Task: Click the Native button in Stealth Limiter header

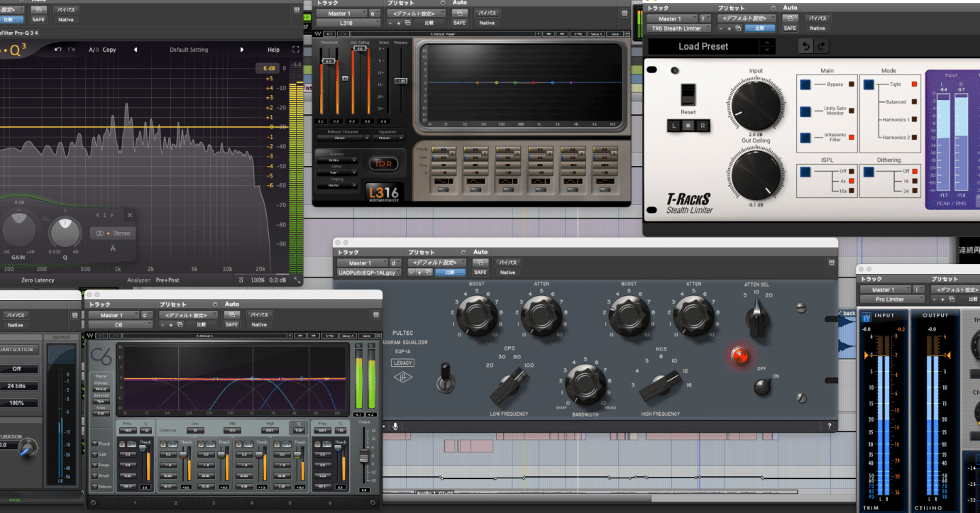Action: click(817, 28)
